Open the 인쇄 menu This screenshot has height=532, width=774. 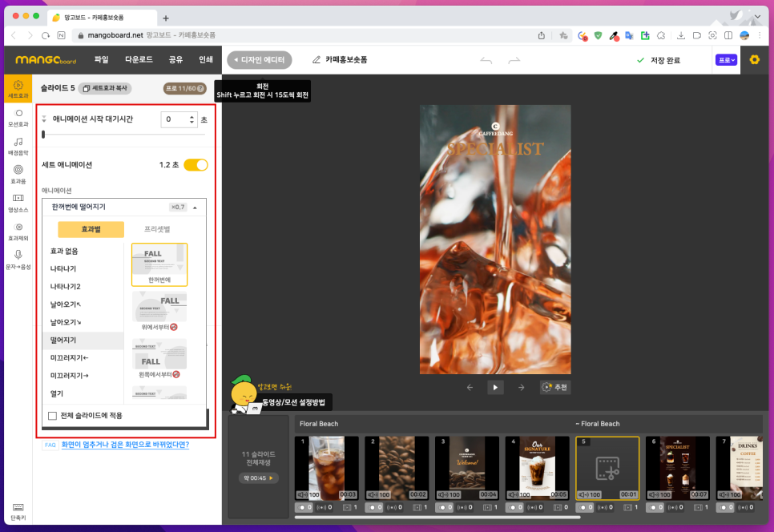[205, 60]
